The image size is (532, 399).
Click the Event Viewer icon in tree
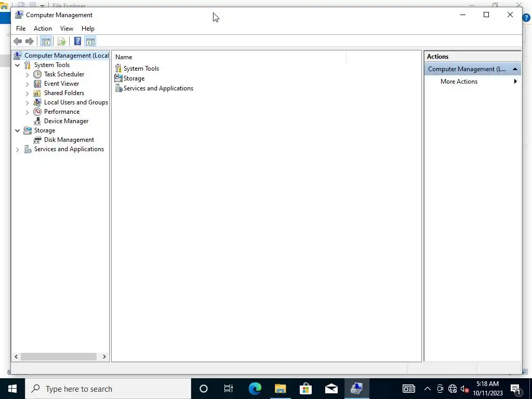click(37, 84)
